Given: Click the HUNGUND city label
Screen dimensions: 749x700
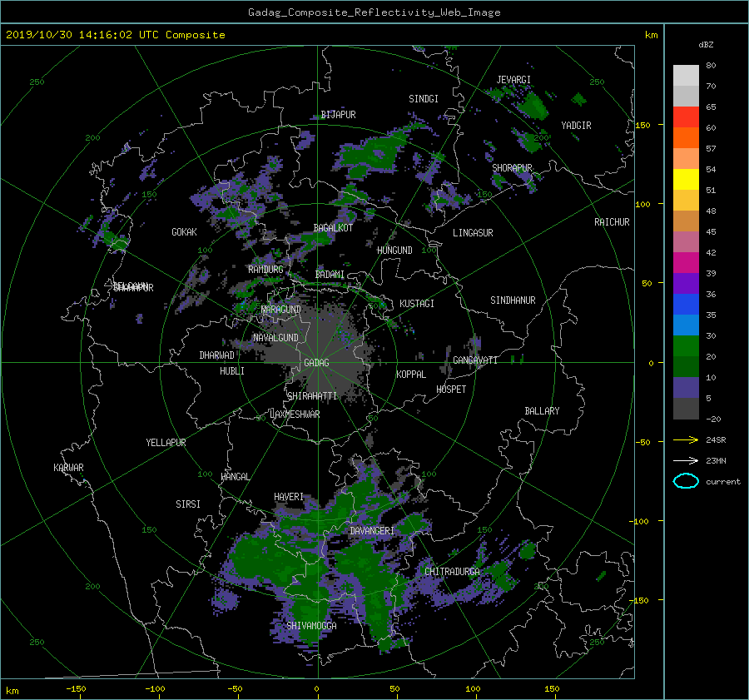Looking at the screenshot, I should tap(394, 251).
